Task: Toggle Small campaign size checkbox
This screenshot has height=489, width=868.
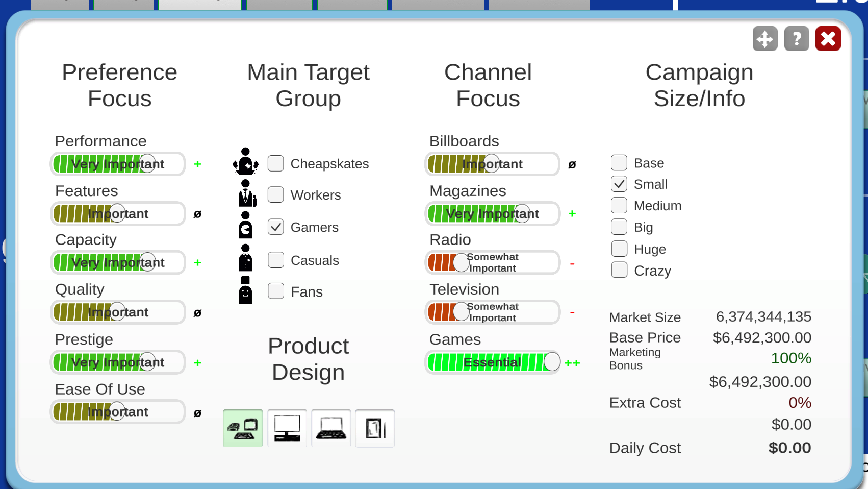Action: pos(619,184)
